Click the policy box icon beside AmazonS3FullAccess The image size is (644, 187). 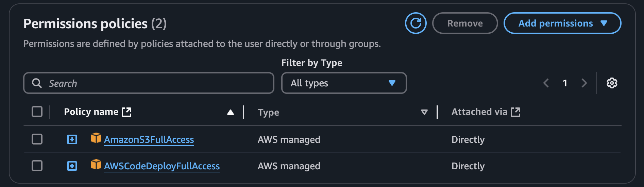pos(96,138)
